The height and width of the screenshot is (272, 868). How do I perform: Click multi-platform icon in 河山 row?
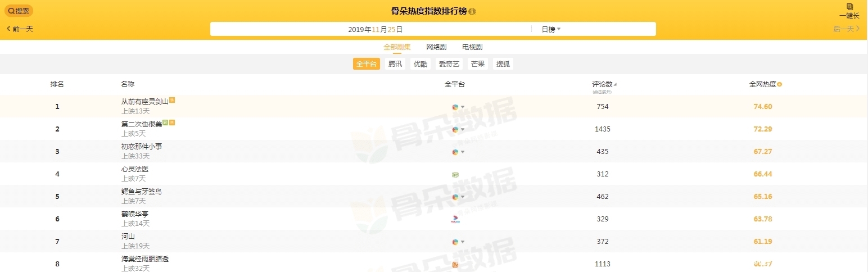(x=455, y=242)
